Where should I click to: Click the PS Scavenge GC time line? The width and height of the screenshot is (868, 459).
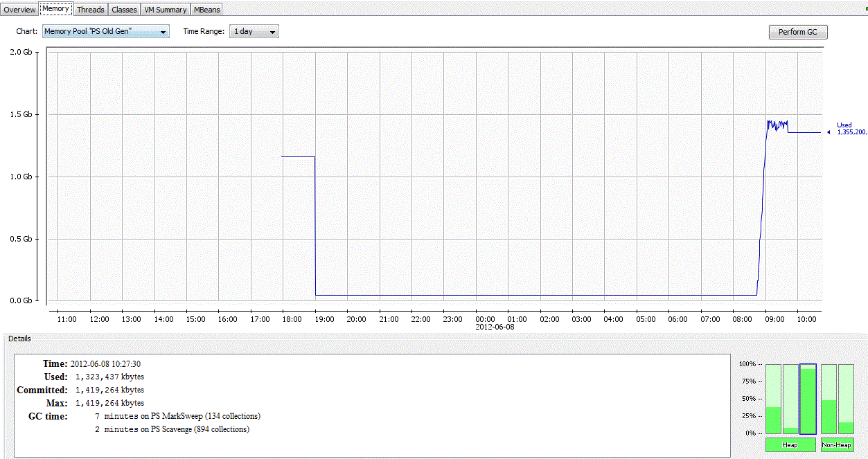tap(172, 429)
